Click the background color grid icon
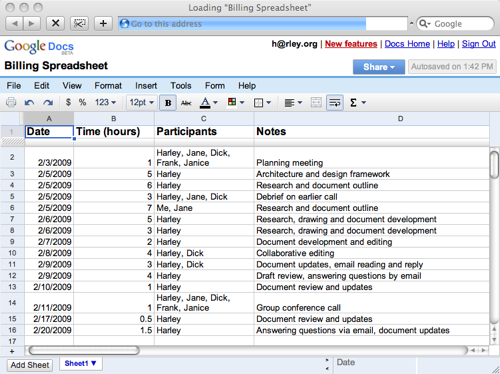This screenshot has height=374, width=500. point(232,102)
